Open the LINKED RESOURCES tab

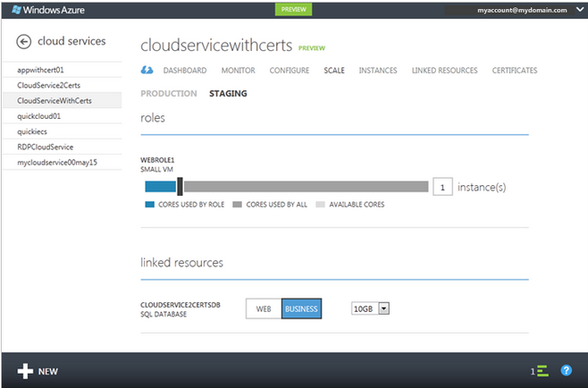tap(445, 70)
